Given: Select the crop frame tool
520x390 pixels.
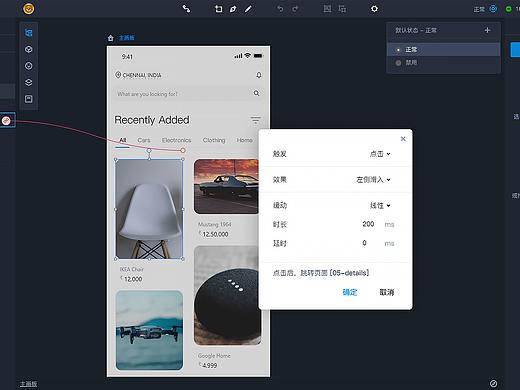Looking at the screenshot, I should click(218, 9).
